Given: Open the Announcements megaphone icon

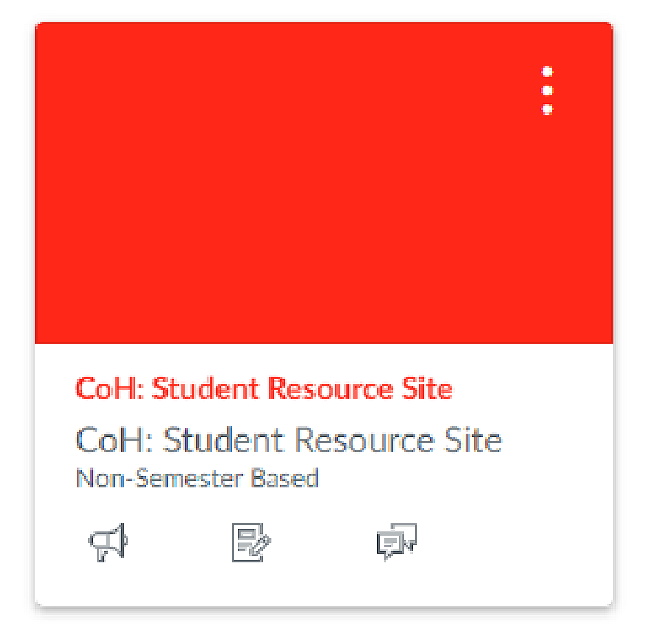Looking at the screenshot, I should tap(108, 542).
